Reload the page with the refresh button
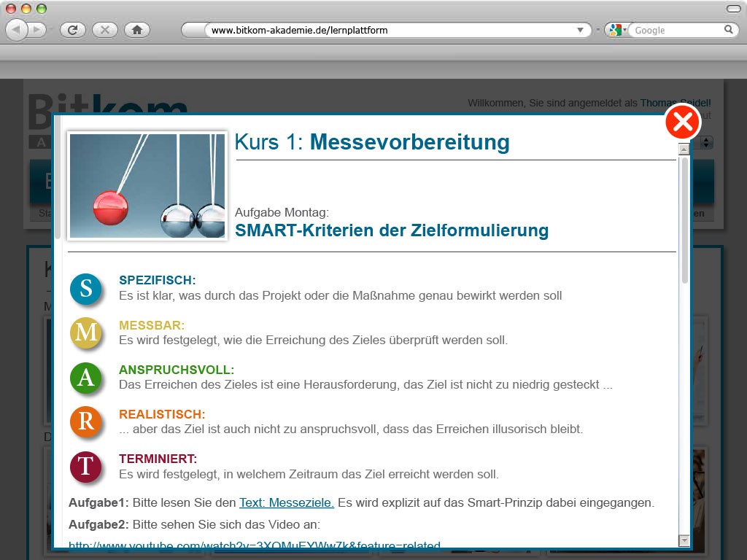The height and width of the screenshot is (560, 747). click(x=73, y=30)
